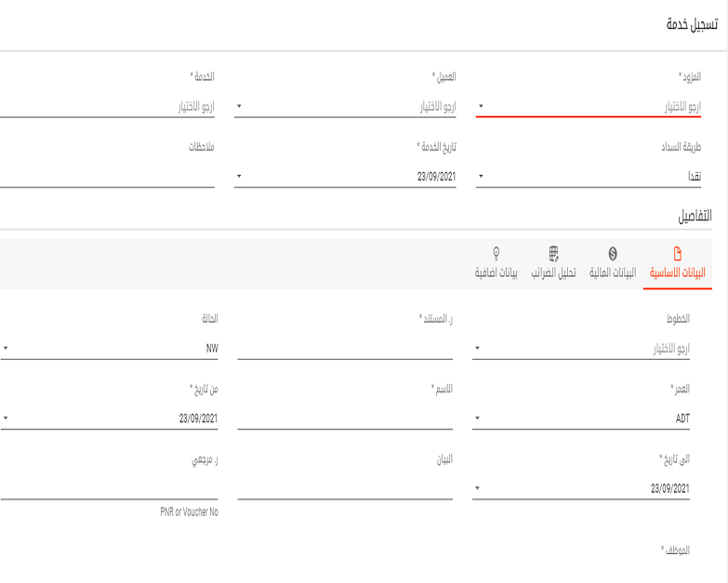Viewport: 728px width, 583px height.
Task: Open the المزود supplier dropdown
Action: (x=595, y=107)
